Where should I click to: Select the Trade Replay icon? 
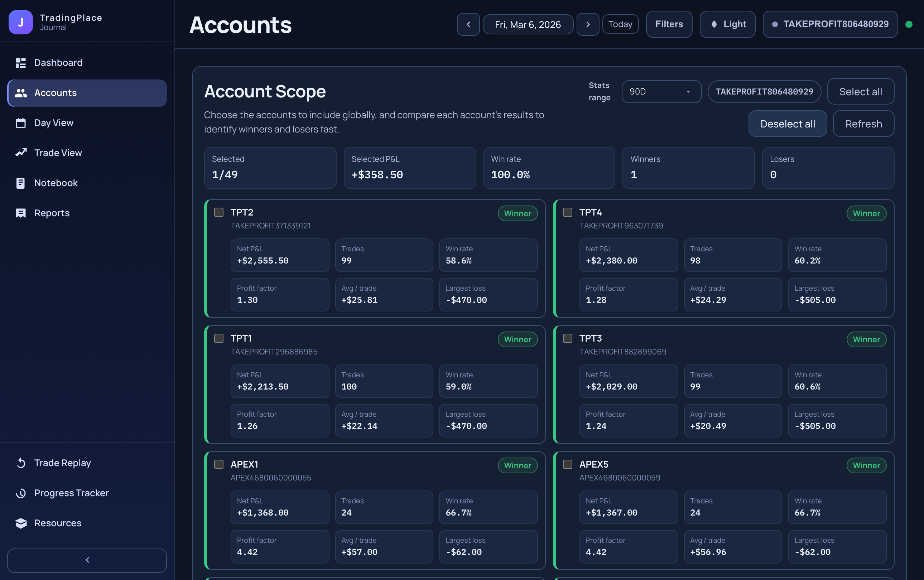(x=21, y=463)
